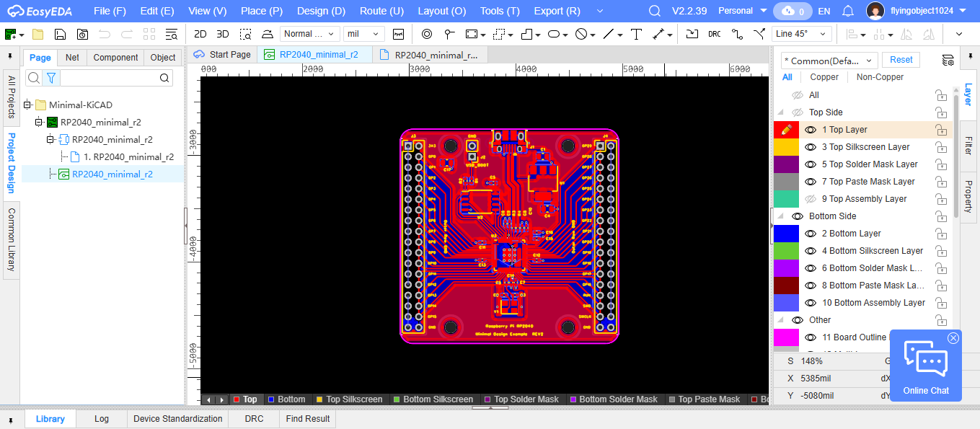Open the Line 45° routing angle dropdown
980x429 pixels.
[x=802, y=34]
